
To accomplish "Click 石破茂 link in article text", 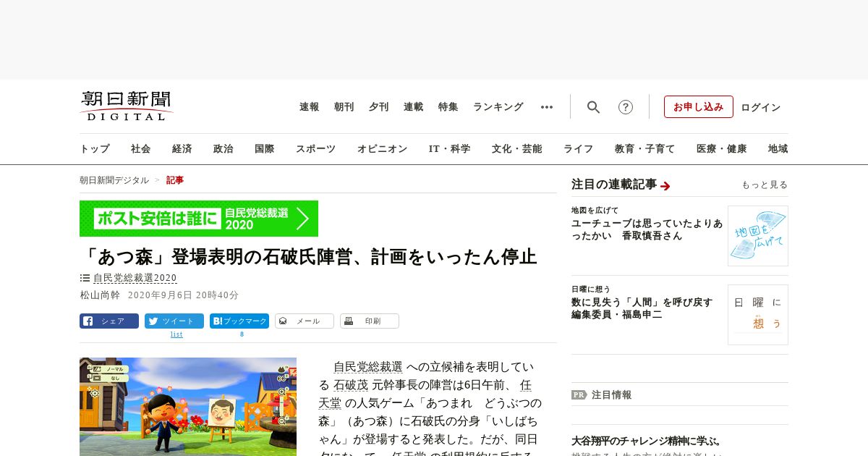I will pos(351,385).
